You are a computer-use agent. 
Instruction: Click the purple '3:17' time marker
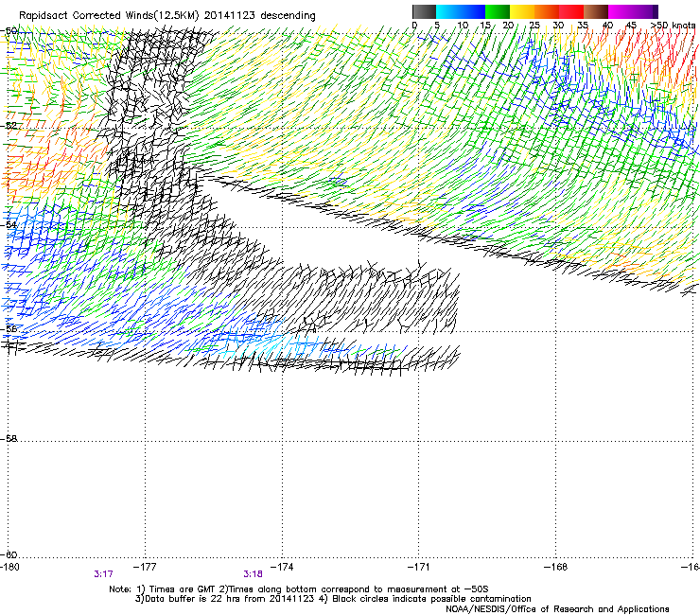tap(103, 574)
